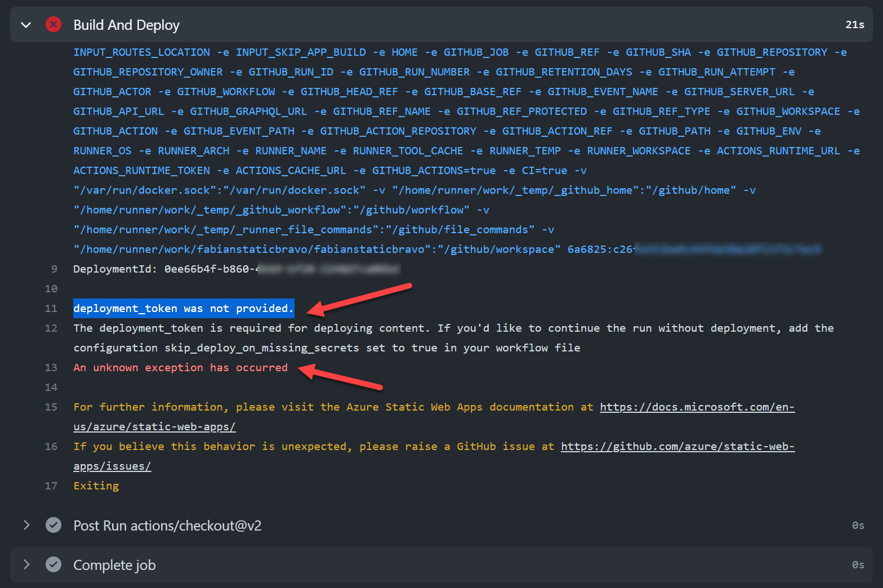Click the 'If you believe this behavior' text
This screenshot has height=588, width=883.
pyautogui.click(x=314, y=447)
